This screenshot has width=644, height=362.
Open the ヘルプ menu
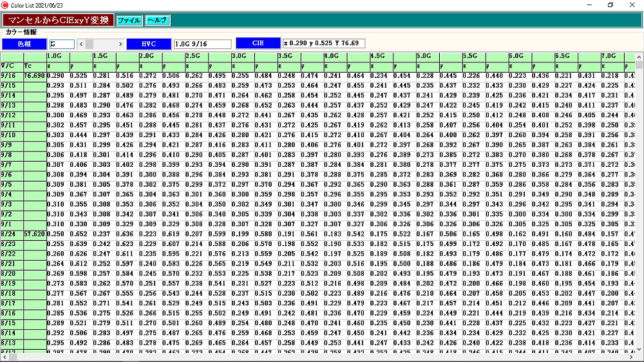158,21
